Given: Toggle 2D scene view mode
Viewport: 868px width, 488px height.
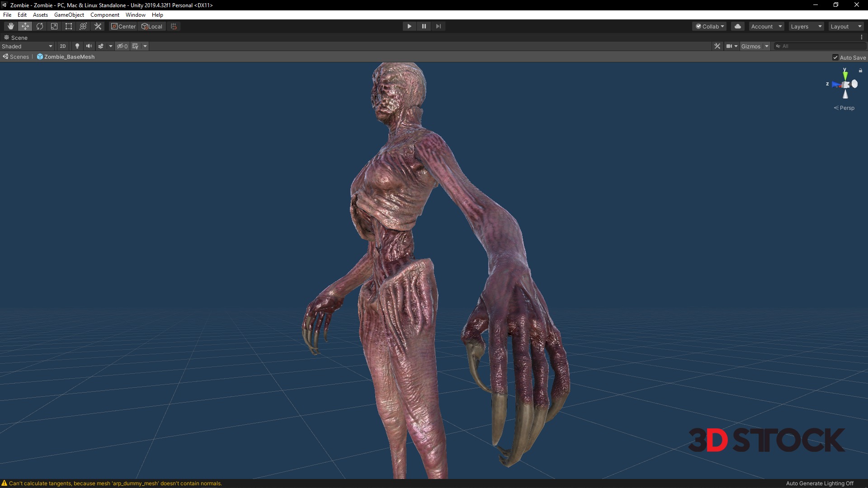Looking at the screenshot, I should [x=63, y=46].
